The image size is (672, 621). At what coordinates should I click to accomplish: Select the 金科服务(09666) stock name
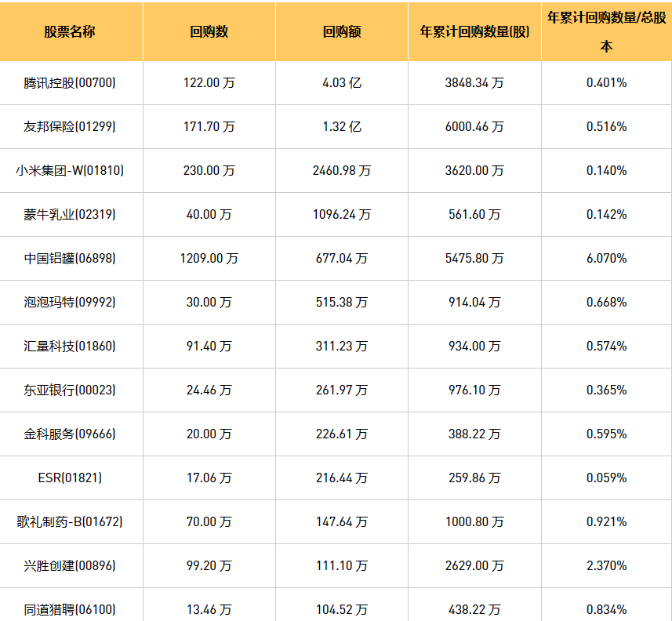[71, 434]
